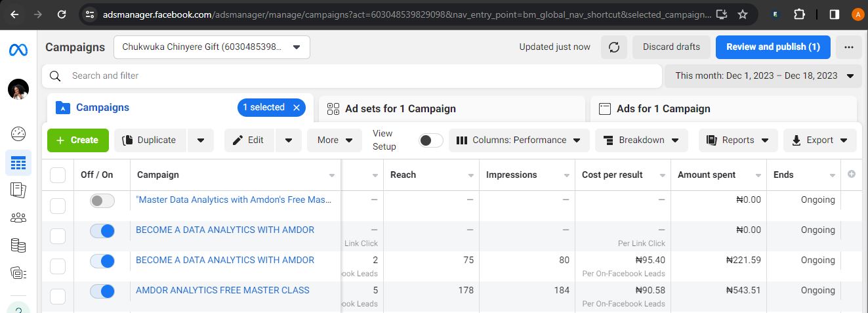Screen dimensions: 868x313
Task: Enable the View Setup toggle
Action: coord(430,140)
